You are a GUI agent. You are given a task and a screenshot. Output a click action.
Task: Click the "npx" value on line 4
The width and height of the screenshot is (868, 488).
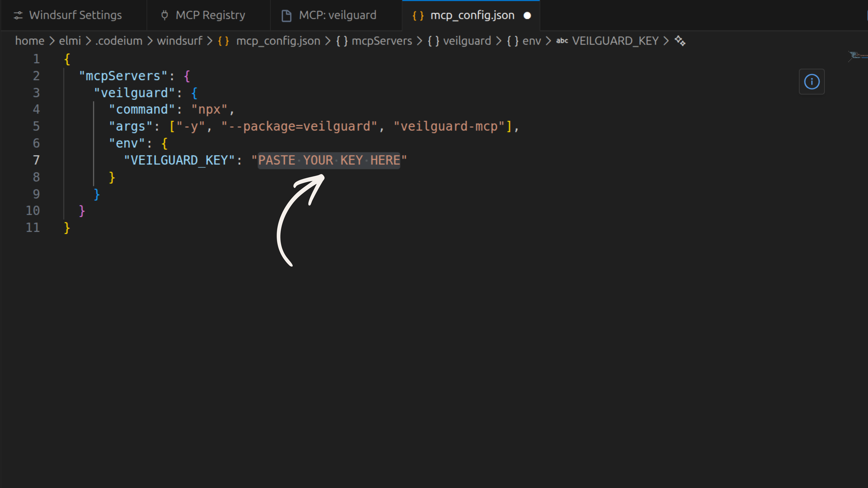[x=209, y=110]
